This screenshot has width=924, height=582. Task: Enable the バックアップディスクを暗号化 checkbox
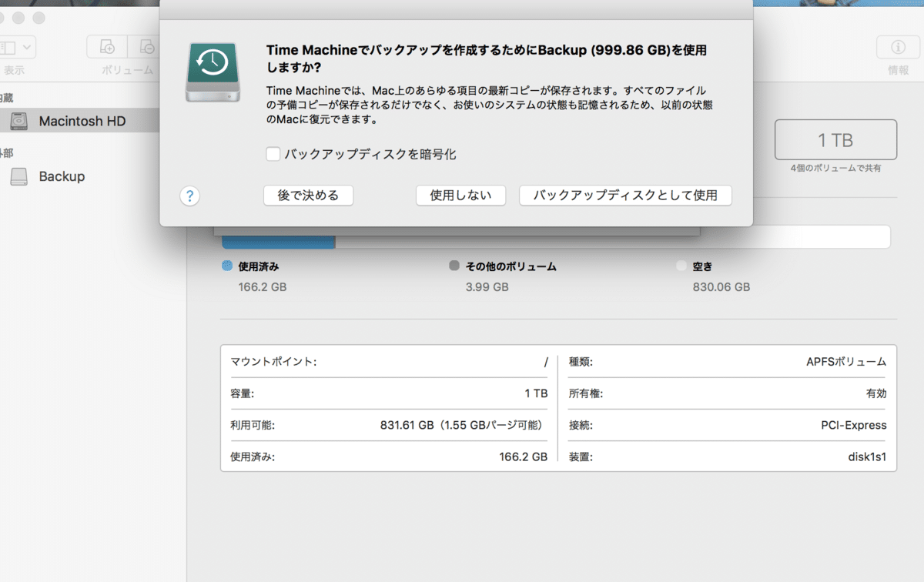[273, 154]
